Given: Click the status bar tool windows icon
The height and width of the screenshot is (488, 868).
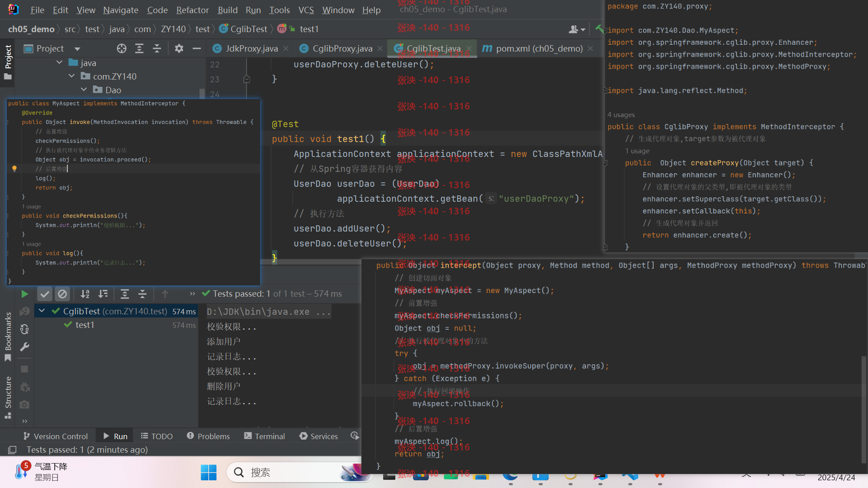Looking at the screenshot, I should coord(12,450).
